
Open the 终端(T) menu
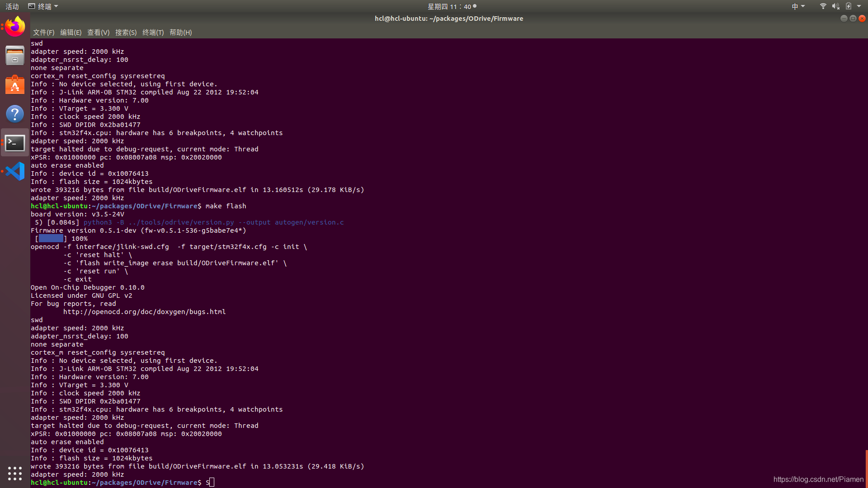[x=153, y=33]
